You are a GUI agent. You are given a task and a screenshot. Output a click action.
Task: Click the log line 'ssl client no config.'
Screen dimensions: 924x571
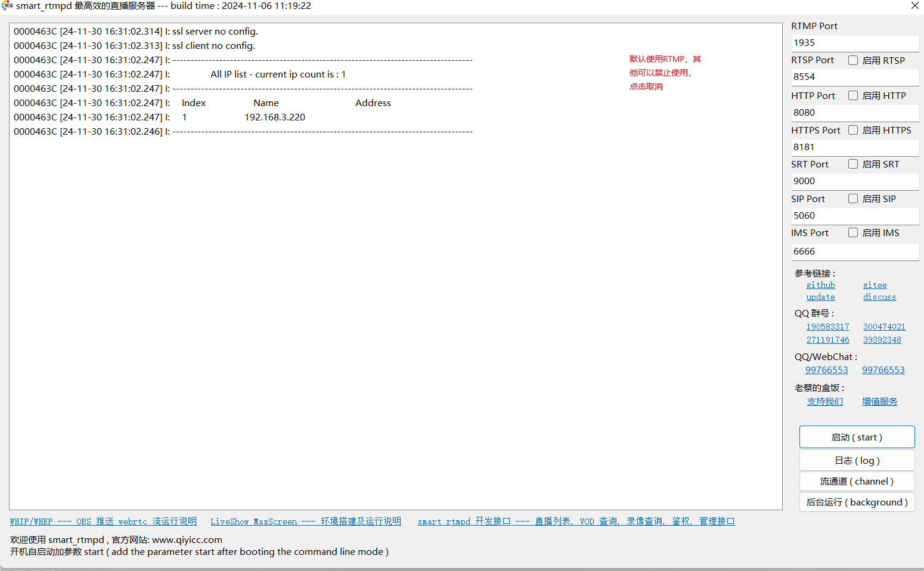134,46
